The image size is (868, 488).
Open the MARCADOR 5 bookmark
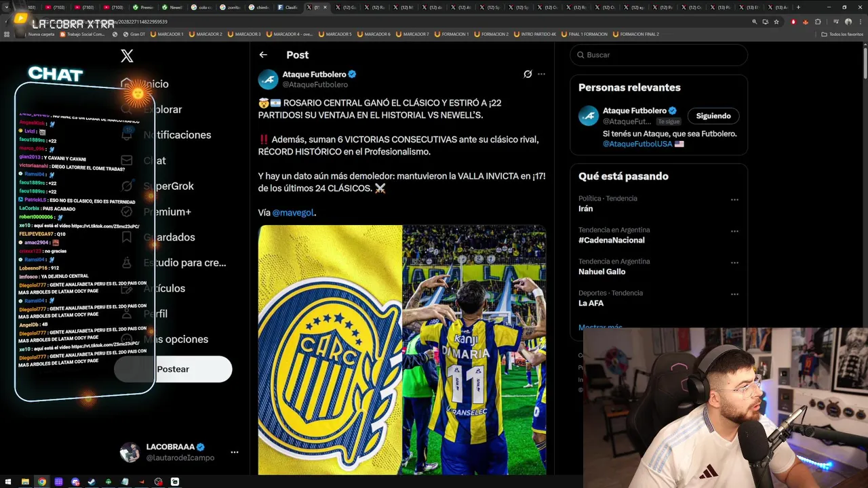(334, 34)
